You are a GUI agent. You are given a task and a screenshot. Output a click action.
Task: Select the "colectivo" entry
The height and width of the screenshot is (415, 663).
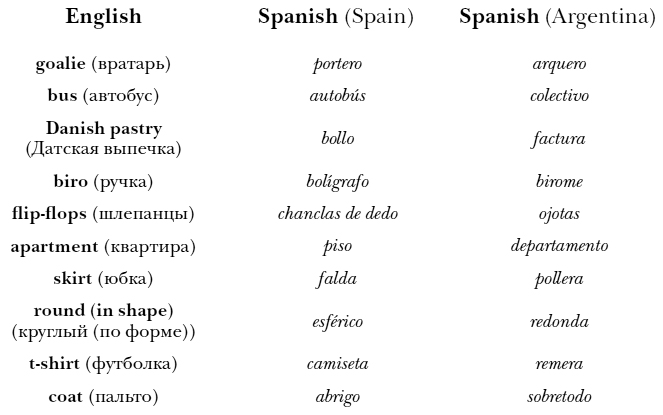(559, 96)
